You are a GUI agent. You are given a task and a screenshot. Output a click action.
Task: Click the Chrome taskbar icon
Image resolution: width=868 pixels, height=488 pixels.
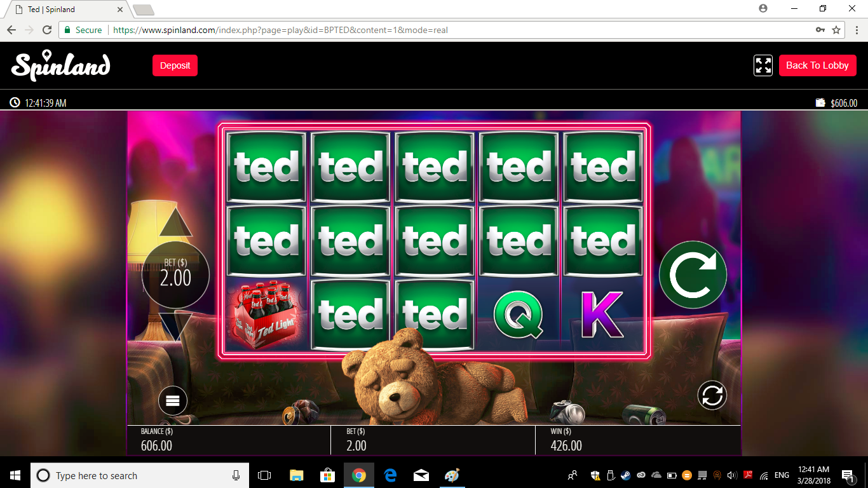pos(359,475)
